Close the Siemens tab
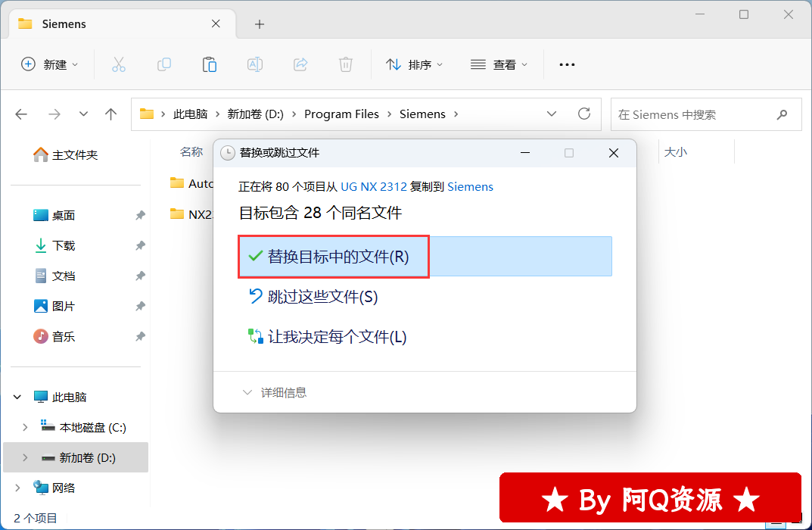812x530 pixels. [x=216, y=23]
